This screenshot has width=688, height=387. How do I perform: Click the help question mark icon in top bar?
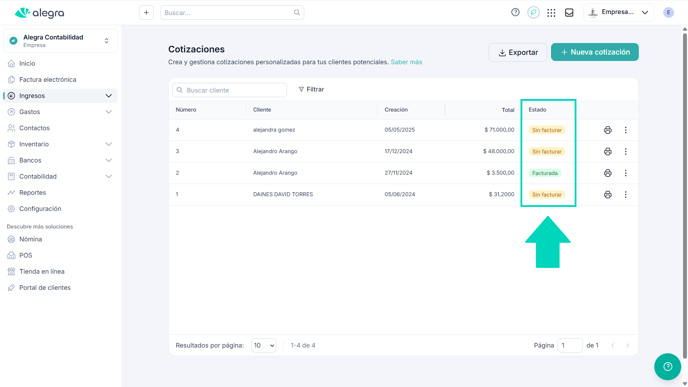coord(516,12)
